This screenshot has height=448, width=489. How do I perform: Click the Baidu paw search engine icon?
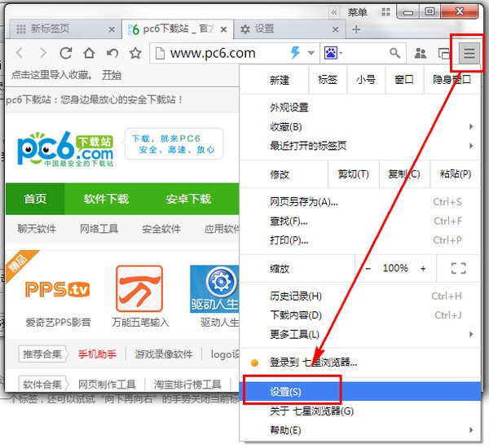point(332,54)
